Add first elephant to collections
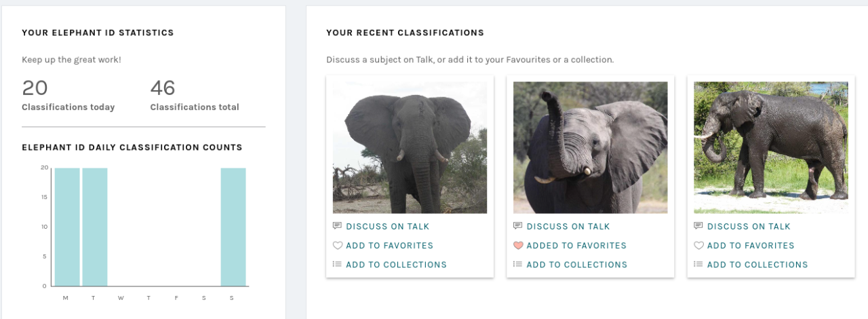Image resolution: width=868 pixels, height=319 pixels. [x=396, y=265]
